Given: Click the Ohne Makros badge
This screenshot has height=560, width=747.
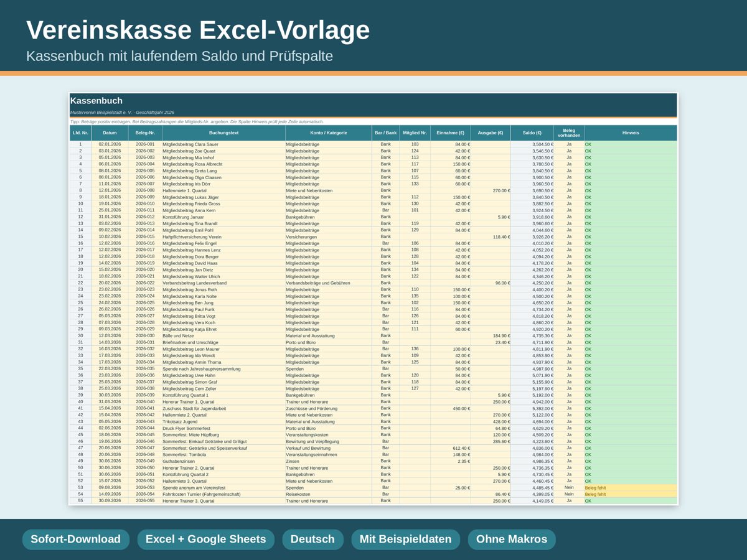Looking at the screenshot, I should click(x=512, y=539).
